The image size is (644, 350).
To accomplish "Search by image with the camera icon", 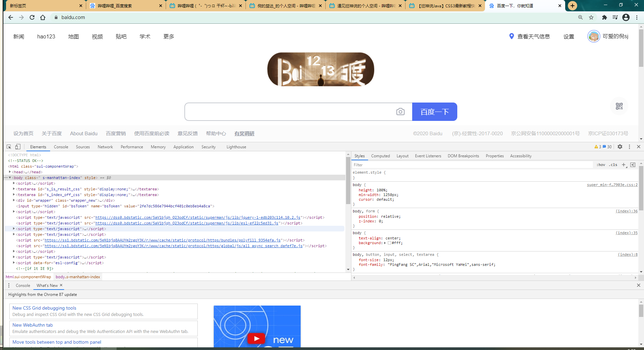I will pyautogui.click(x=400, y=112).
